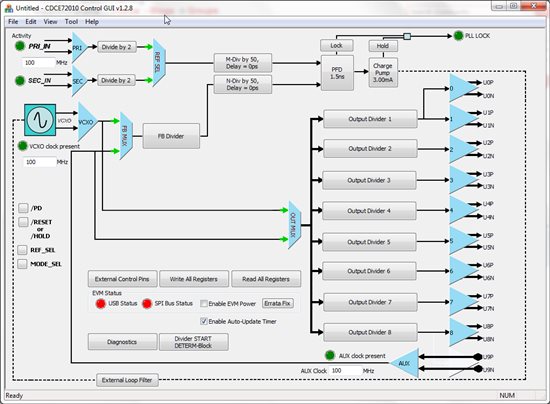Open the N-Div by 50 settings
Screen dimensions: 550x404
pos(243,85)
